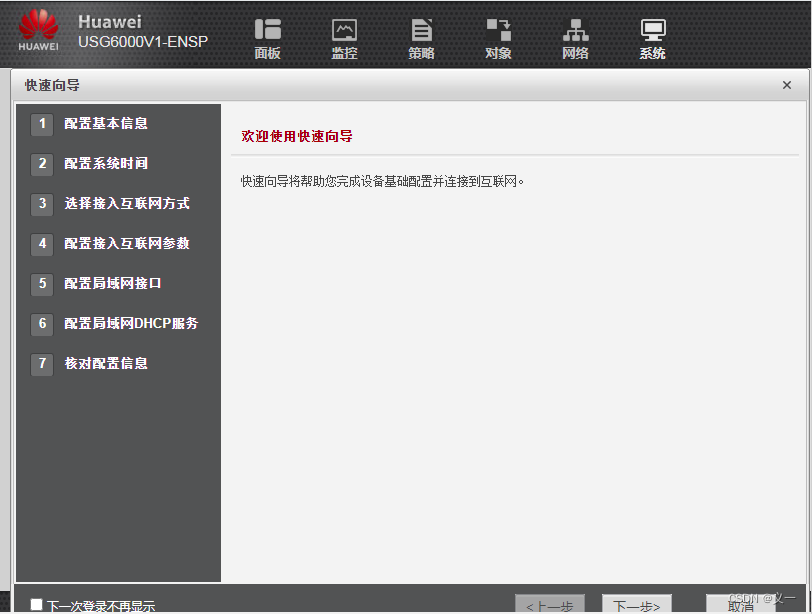This screenshot has height=614, width=812.
Task: Select step 7 核对配置信息
Action: pyautogui.click(x=90, y=363)
